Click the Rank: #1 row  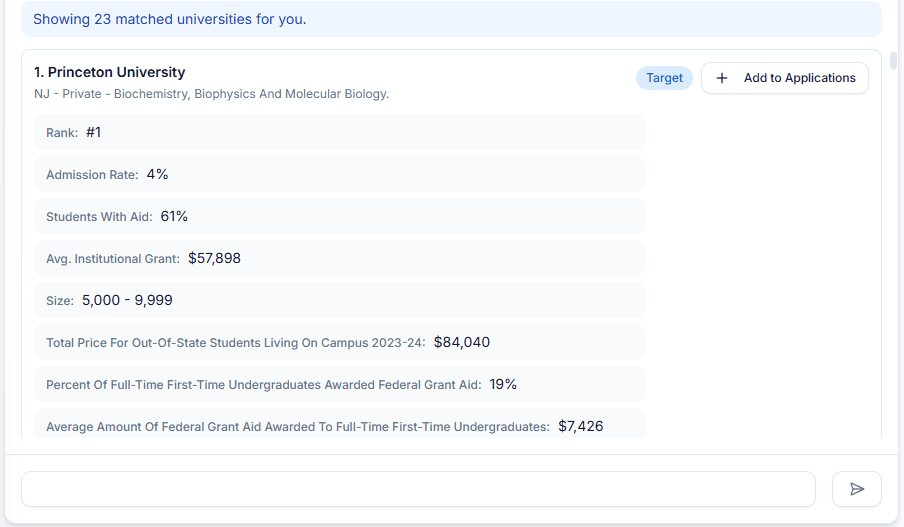pos(339,132)
